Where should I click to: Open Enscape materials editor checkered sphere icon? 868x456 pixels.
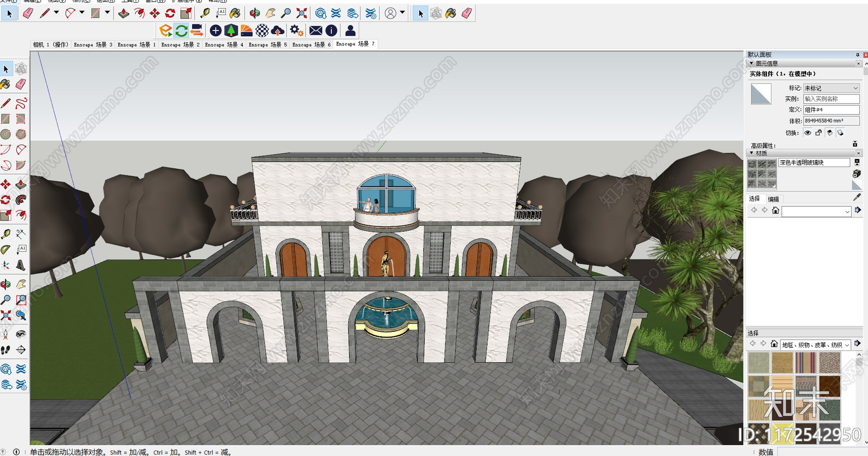point(262,30)
